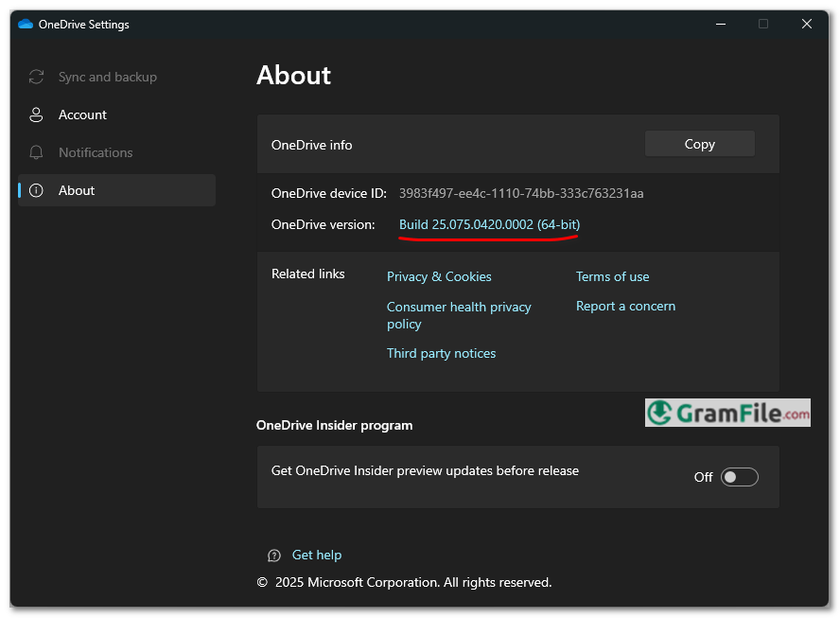
Task: Click the Off label beside the toggle
Action: click(x=703, y=477)
